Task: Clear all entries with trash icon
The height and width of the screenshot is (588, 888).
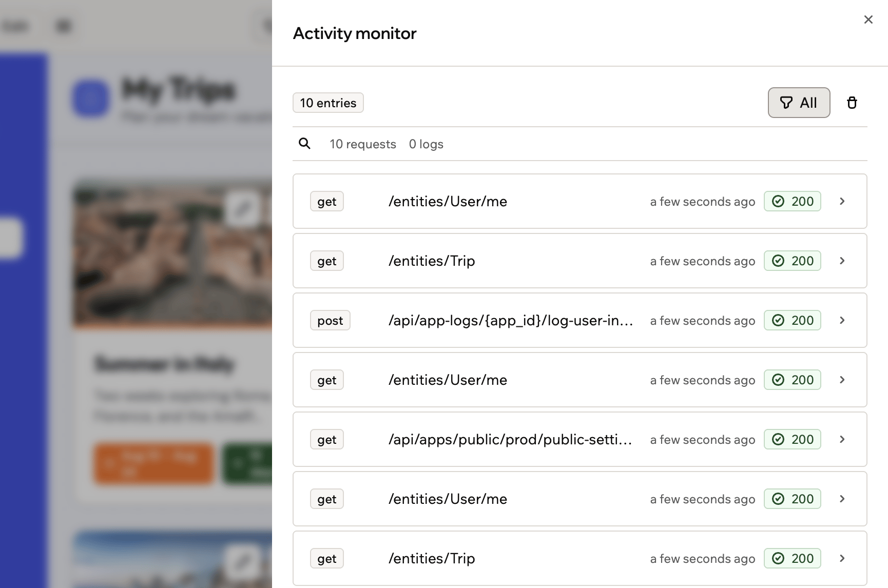Action: point(852,103)
